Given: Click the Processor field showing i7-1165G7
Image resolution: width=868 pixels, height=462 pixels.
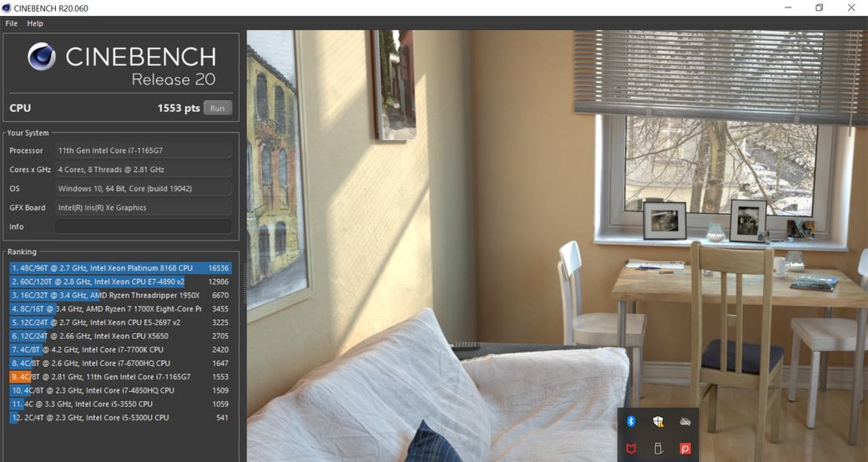Looking at the screenshot, I should coord(143,150).
